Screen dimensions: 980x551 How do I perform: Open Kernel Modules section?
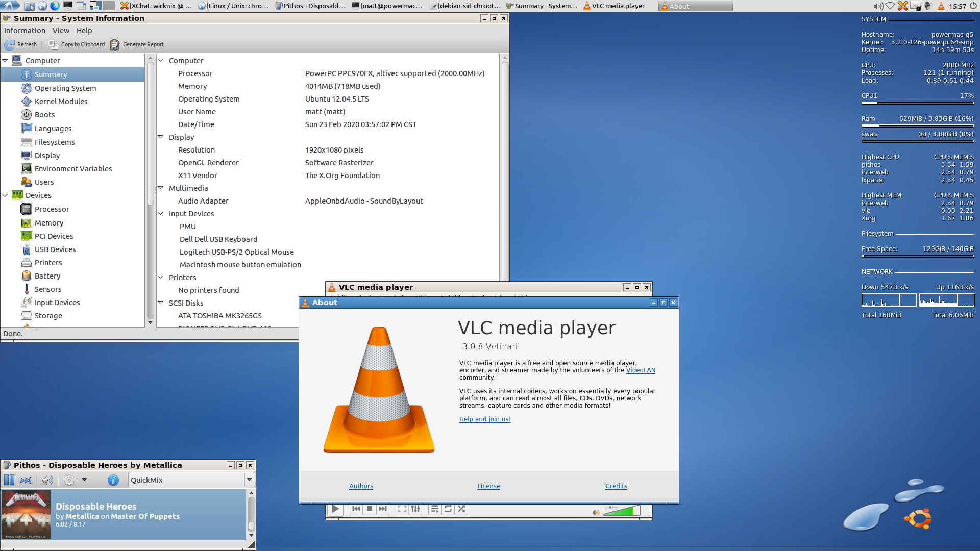pos(61,101)
